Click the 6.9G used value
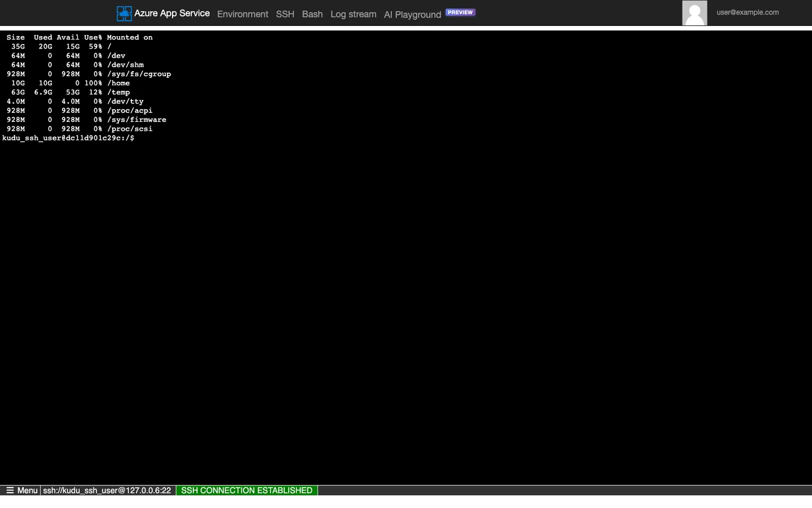 coord(43,93)
